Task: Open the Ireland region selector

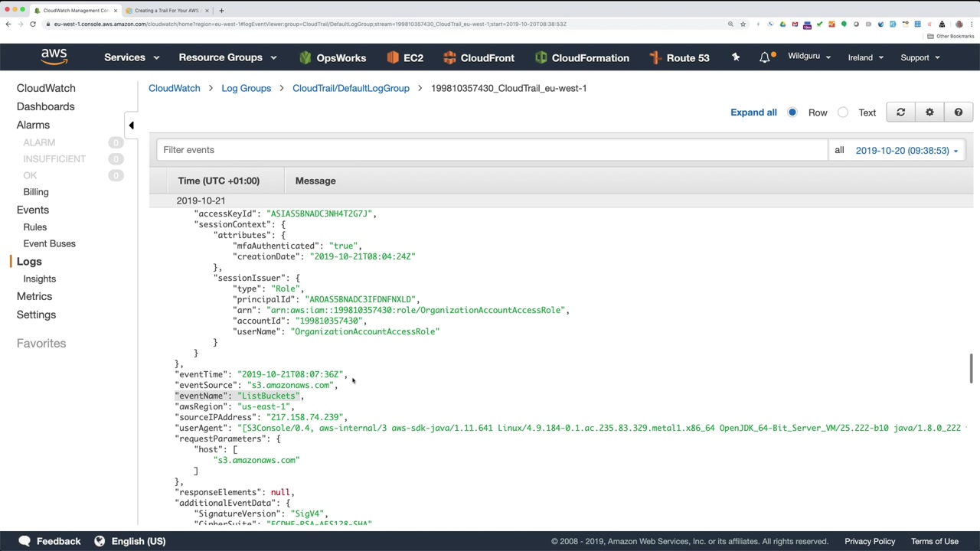Action: [865, 57]
